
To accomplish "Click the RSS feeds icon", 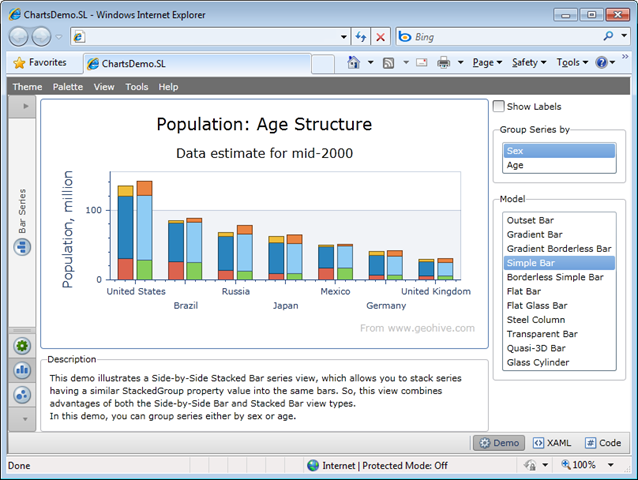I will click(389, 63).
